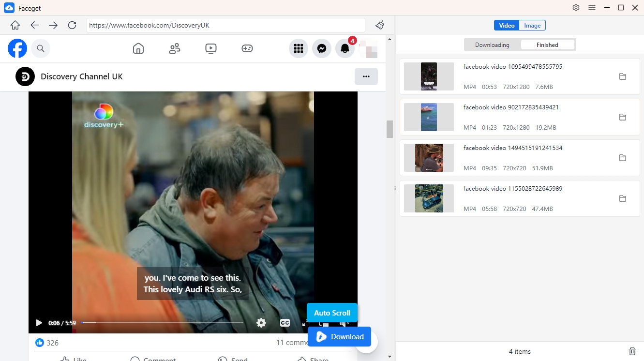Click the Discovery Channel UK page logo
The height and width of the screenshot is (361, 644).
pyautogui.click(x=25, y=76)
